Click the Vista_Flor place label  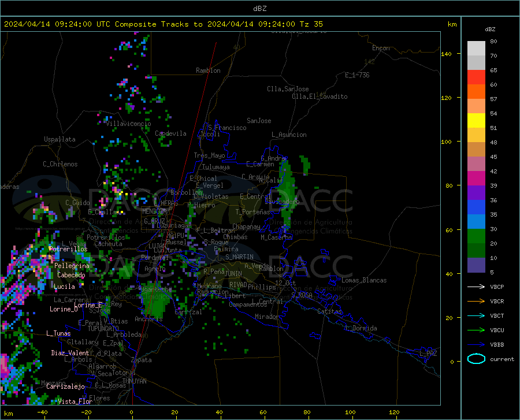tap(75, 402)
